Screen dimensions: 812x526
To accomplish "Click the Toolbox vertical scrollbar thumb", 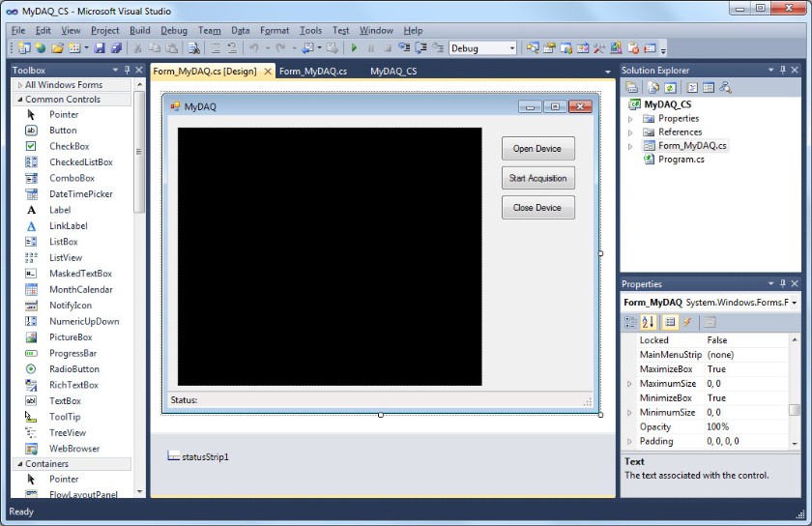I will [x=139, y=152].
